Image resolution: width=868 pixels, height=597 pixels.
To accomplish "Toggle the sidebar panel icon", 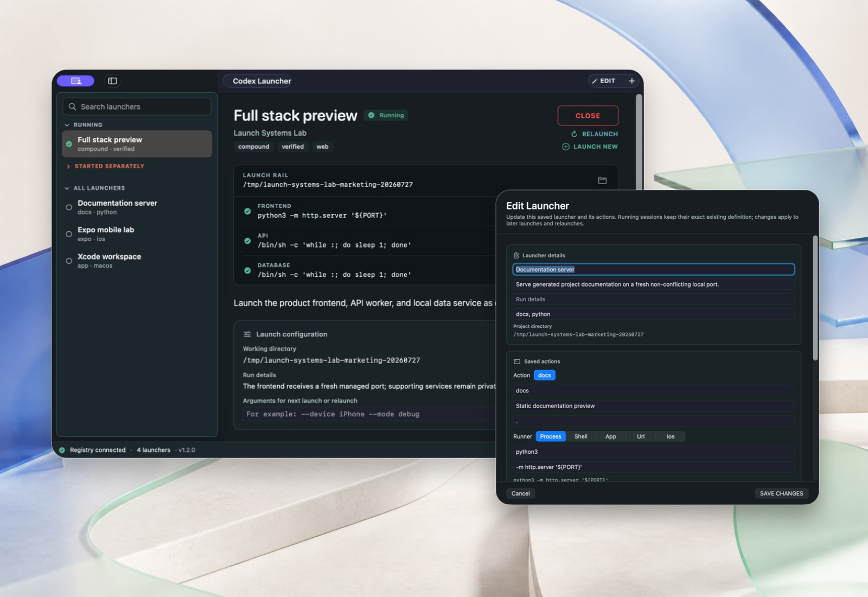I will (112, 81).
